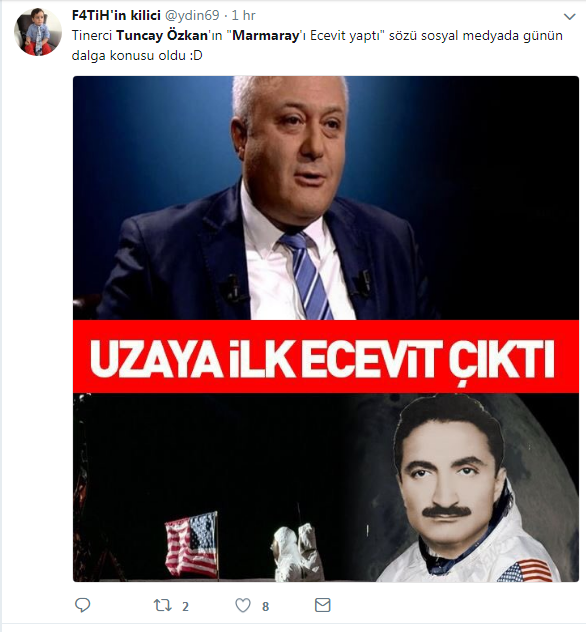
Task: Expand the tweet options chevron
Action: click(569, 17)
